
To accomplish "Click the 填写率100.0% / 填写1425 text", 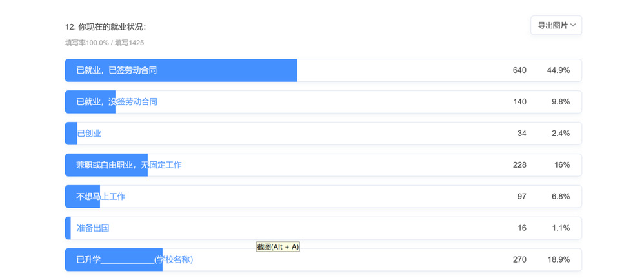I will click(105, 43).
